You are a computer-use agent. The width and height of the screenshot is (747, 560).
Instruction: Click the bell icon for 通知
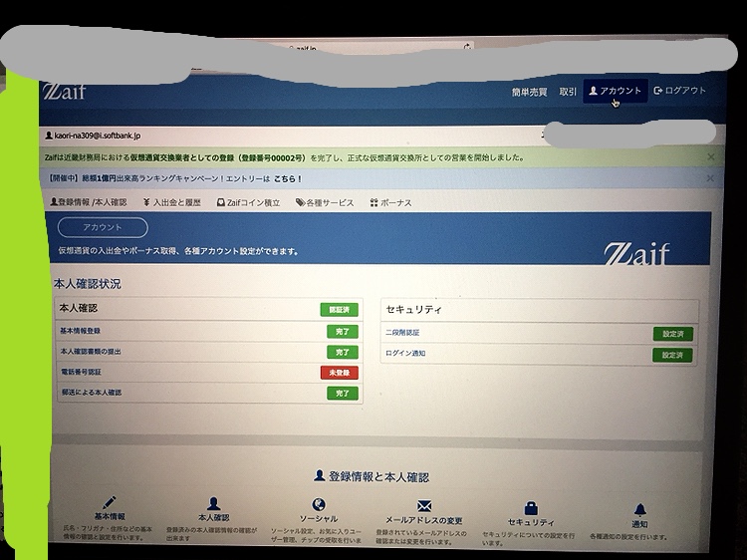639,509
